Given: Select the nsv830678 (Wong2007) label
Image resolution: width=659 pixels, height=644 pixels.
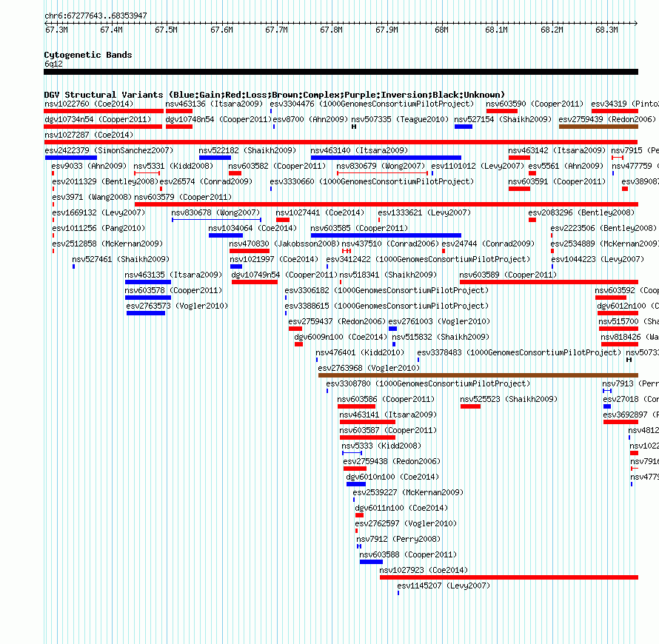Looking at the screenshot, I should pyautogui.click(x=215, y=212).
